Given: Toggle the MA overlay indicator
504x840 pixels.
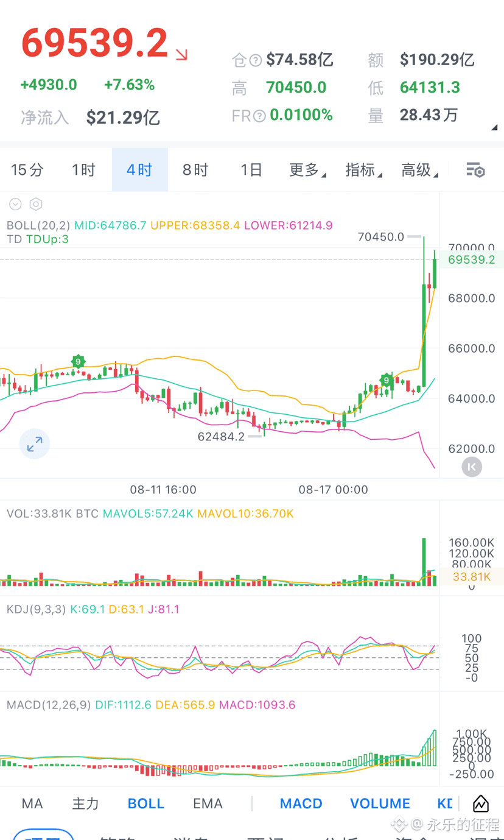Looking at the screenshot, I should (32, 803).
